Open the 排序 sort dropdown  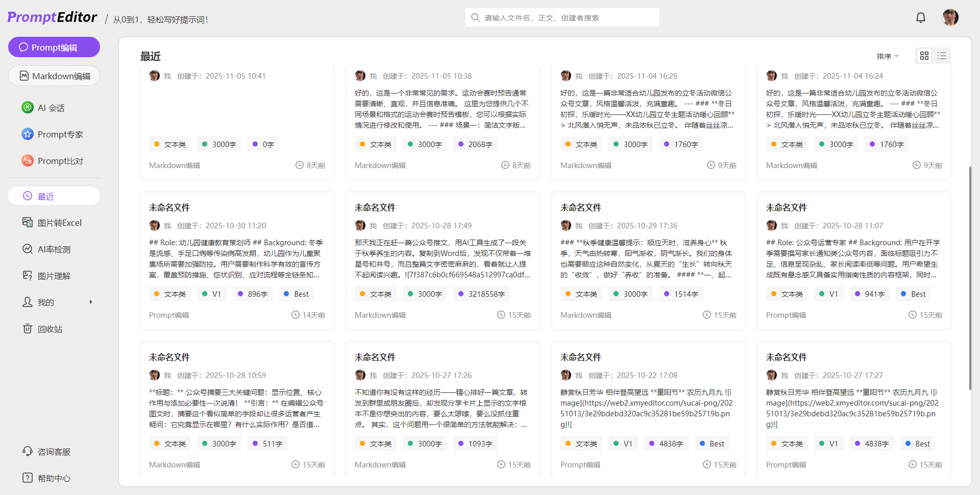click(x=887, y=56)
